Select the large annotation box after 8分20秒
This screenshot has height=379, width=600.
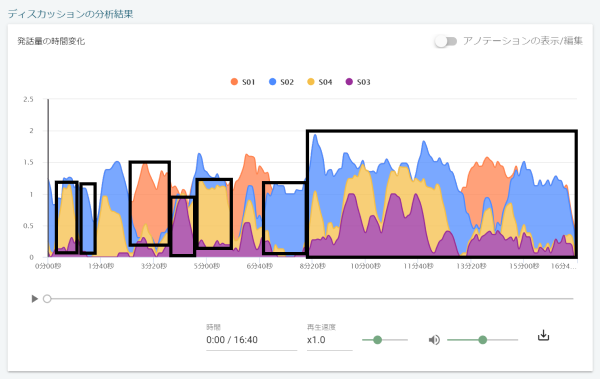pyautogui.click(x=442, y=194)
